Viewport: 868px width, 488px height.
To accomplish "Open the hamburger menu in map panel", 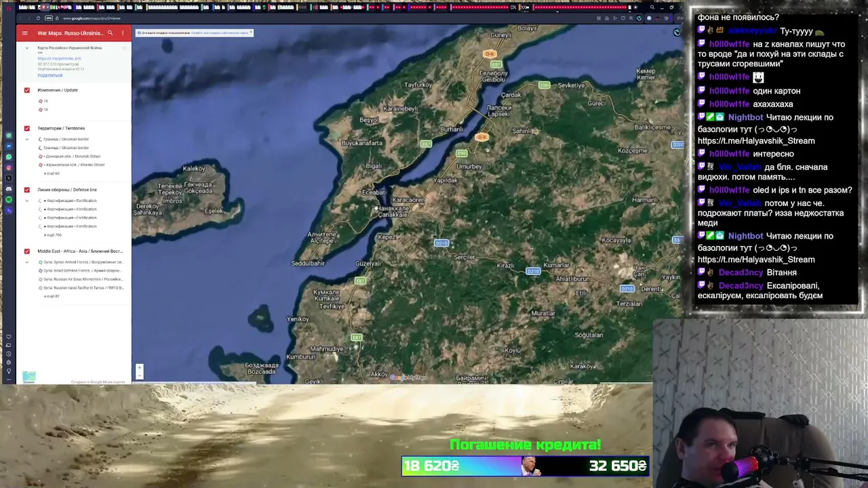I will [25, 33].
